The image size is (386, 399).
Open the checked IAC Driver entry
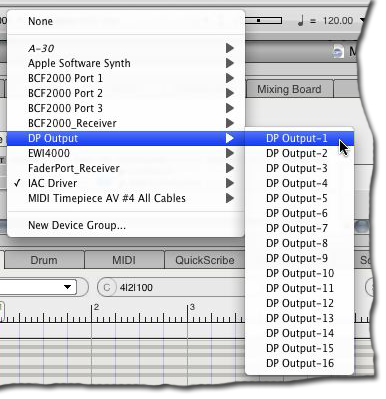pyautogui.click(x=126, y=183)
